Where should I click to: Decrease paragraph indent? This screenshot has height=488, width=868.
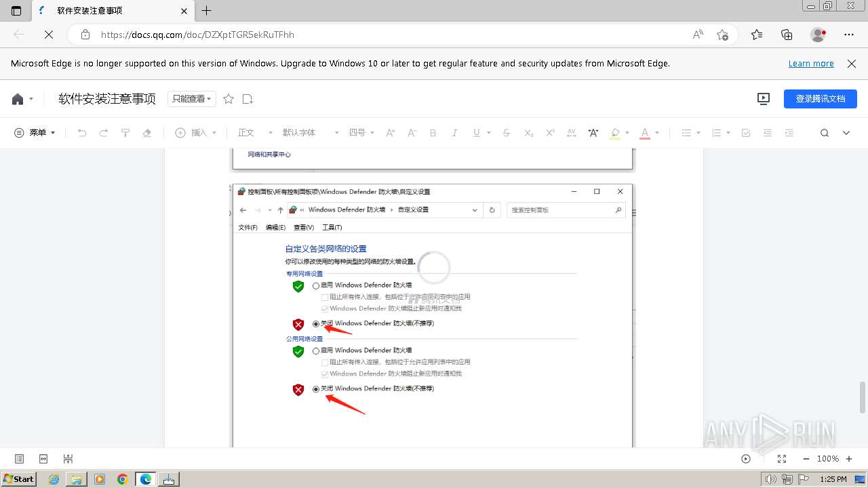pyautogui.click(x=768, y=133)
